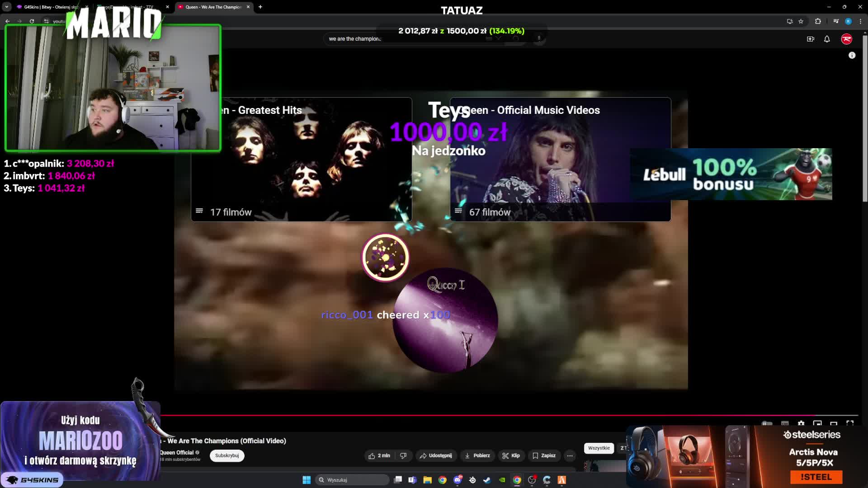
Task: Reload the page with refresh icon
Action: pos(32,21)
